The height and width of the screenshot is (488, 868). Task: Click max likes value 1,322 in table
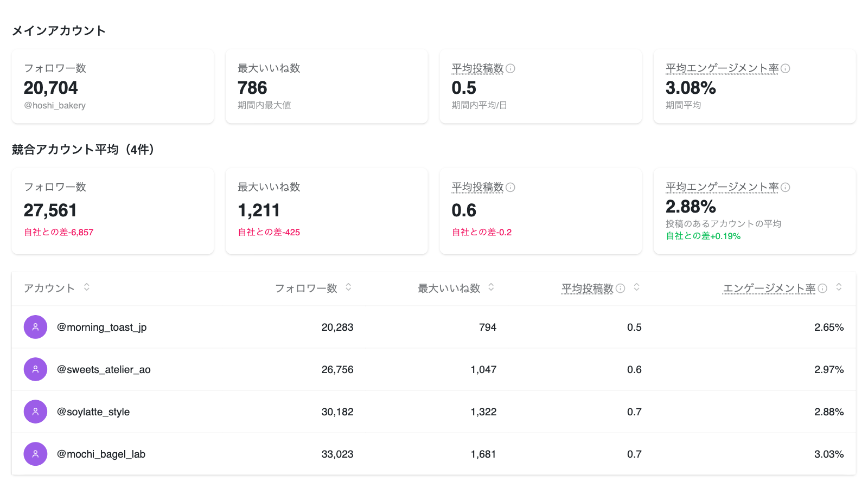pos(483,412)
